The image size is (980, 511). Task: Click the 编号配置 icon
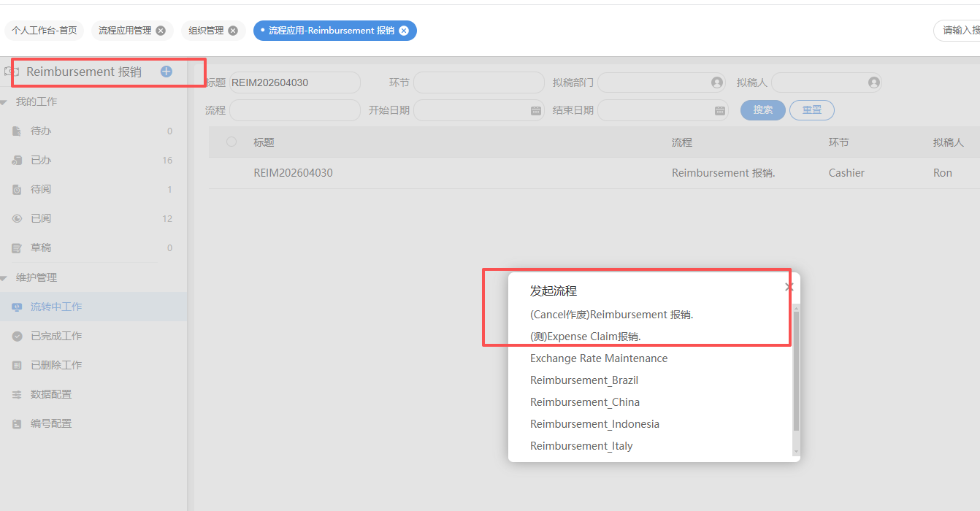coord(17,424)
